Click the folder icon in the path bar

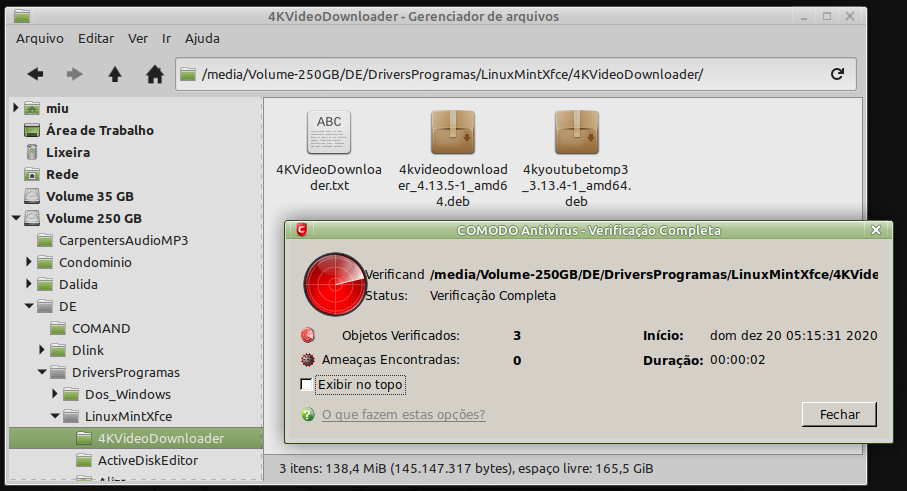[187, 74]
